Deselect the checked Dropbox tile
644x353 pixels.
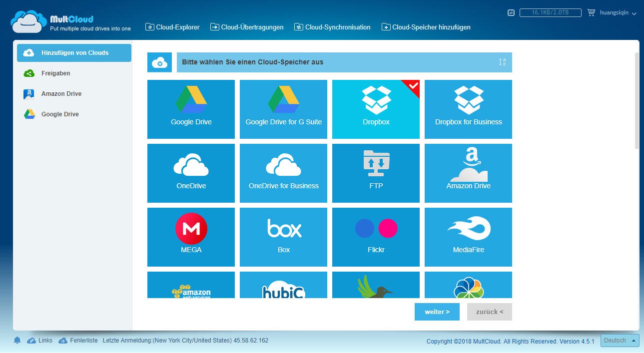376,109
